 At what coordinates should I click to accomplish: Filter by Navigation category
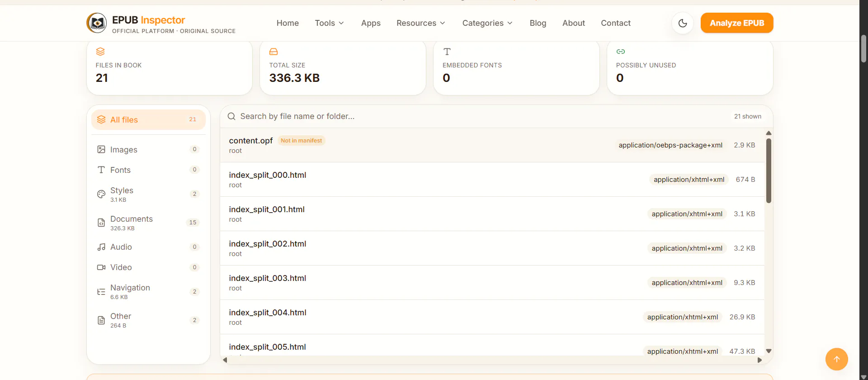coord(148,292)
